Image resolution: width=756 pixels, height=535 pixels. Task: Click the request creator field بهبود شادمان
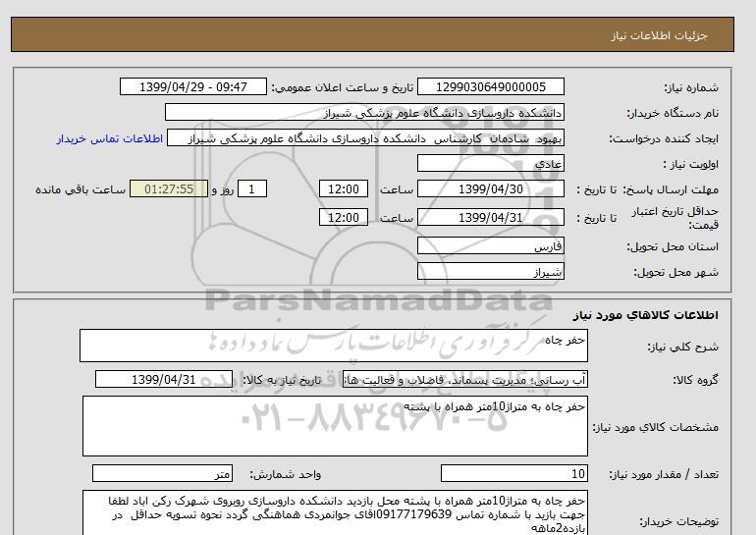click(365, 138)
